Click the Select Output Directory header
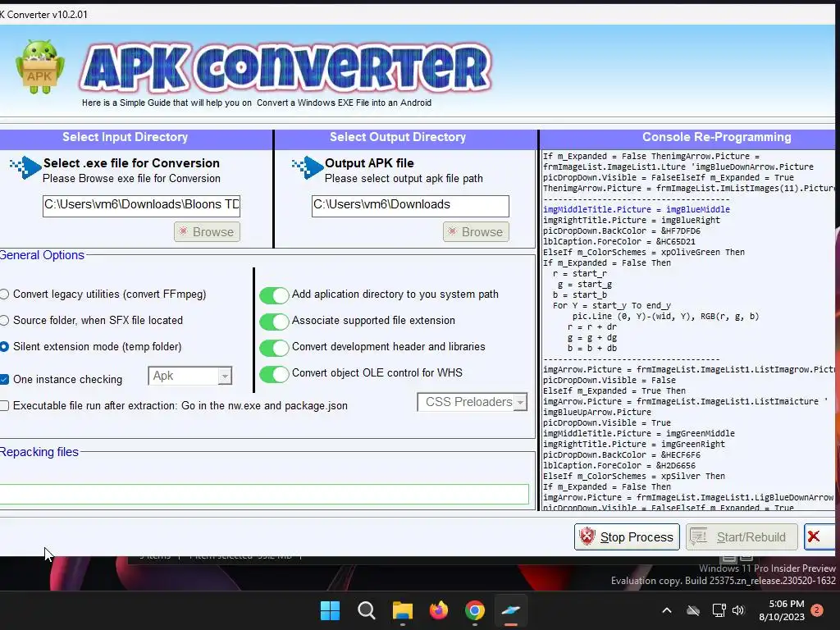 click(398, 137)
